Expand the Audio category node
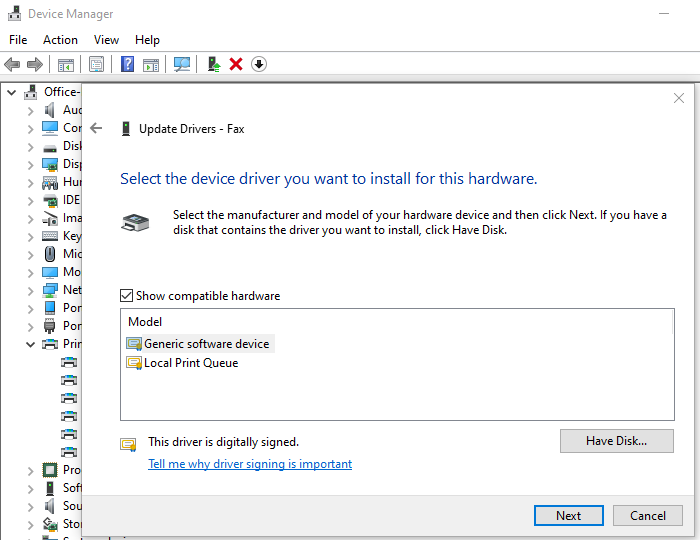This screenshot has height=540, width=700. click(x=30, y=110)
